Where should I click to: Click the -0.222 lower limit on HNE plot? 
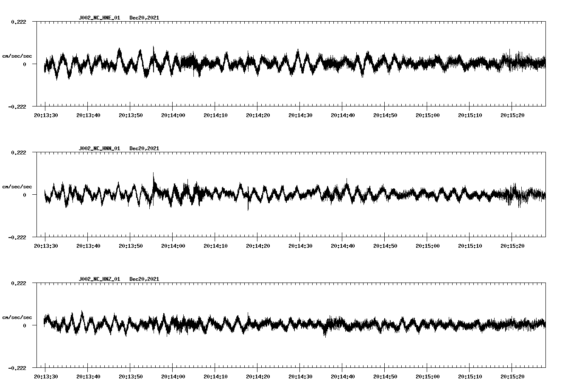click(17, 106)
